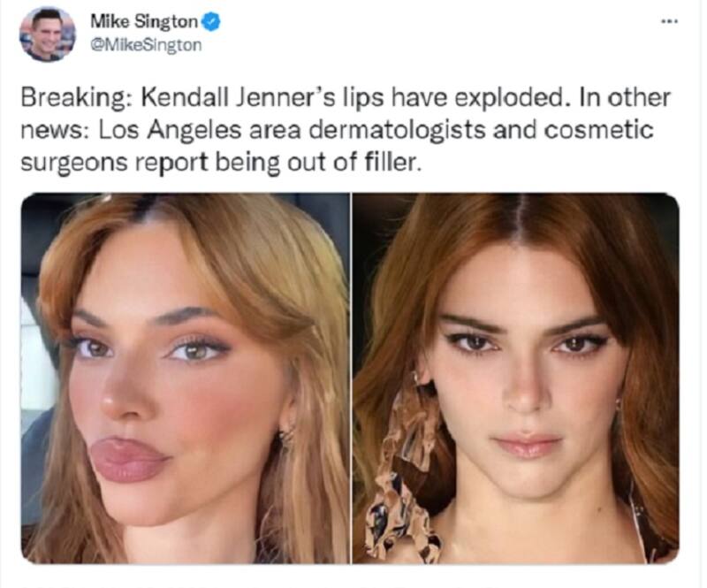Click the blue verified badge
The width and height of the screenshot is (707, 588).
click(212, 21)
